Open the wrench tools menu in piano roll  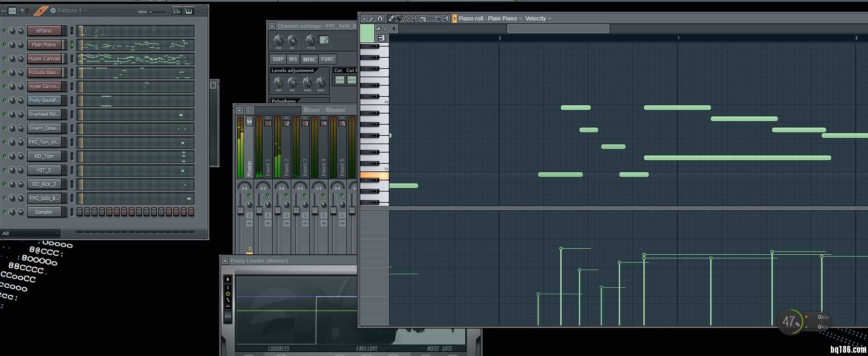(372, 19)
